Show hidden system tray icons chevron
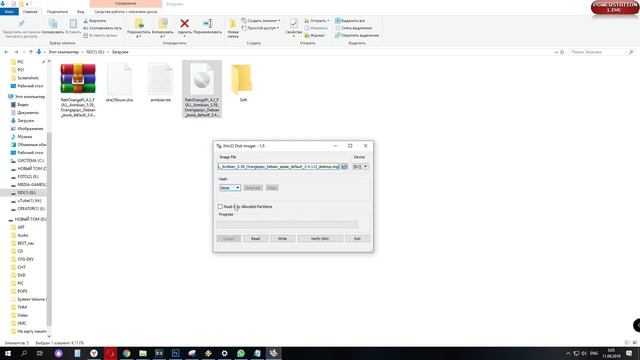This screenshot has width=640, height=360. pyautogui.click(x=568, y=353)
